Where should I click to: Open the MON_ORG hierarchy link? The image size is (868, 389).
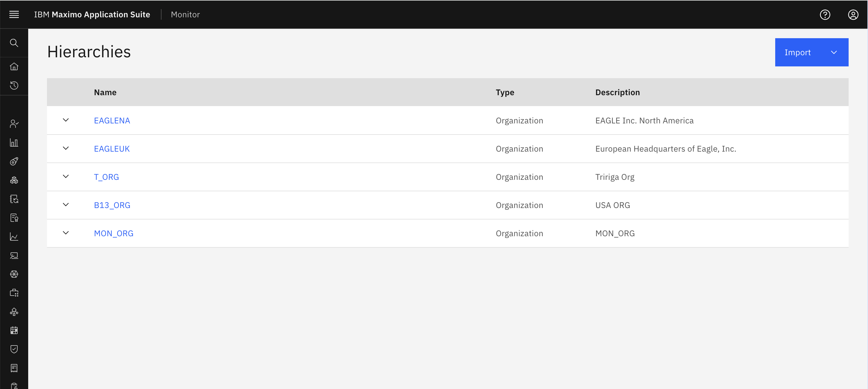114,233
